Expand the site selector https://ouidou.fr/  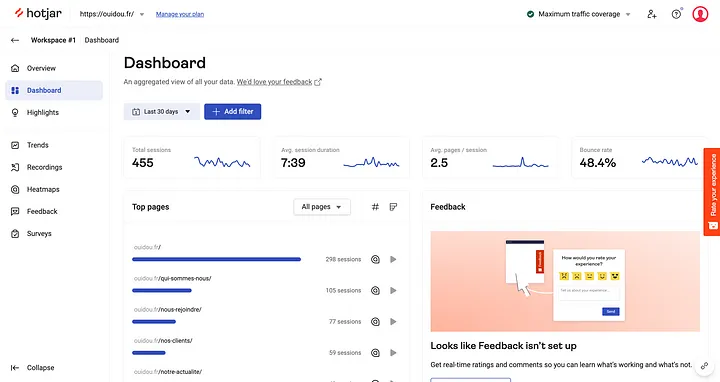click(x=112, y=14)
